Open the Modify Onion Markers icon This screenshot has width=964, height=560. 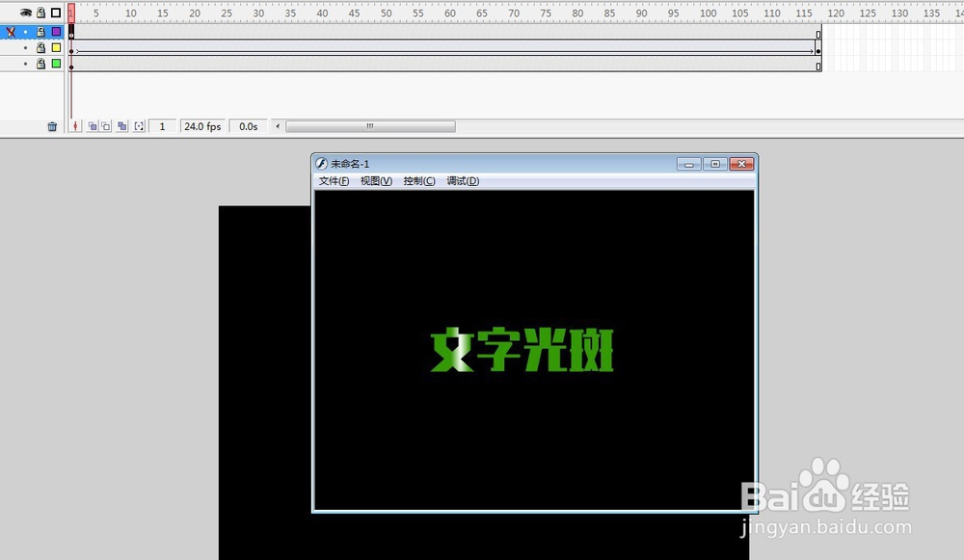[x=139, y=126]
